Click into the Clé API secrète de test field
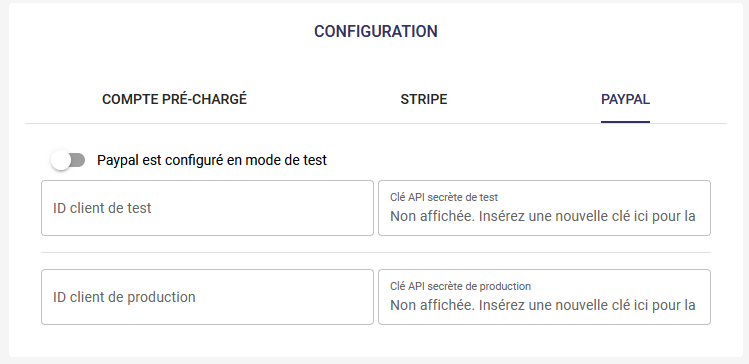This screenshot has width=749, height=364. coord(545,208)
